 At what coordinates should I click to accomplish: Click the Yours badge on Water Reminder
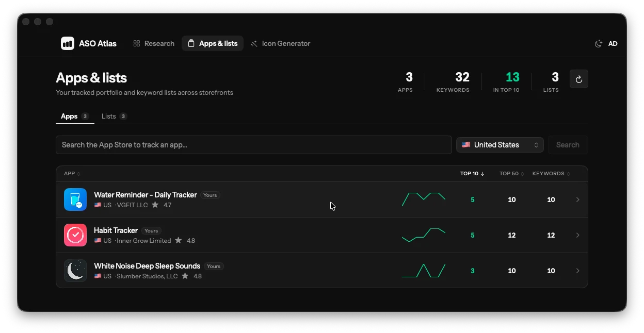tap(210, 195)
